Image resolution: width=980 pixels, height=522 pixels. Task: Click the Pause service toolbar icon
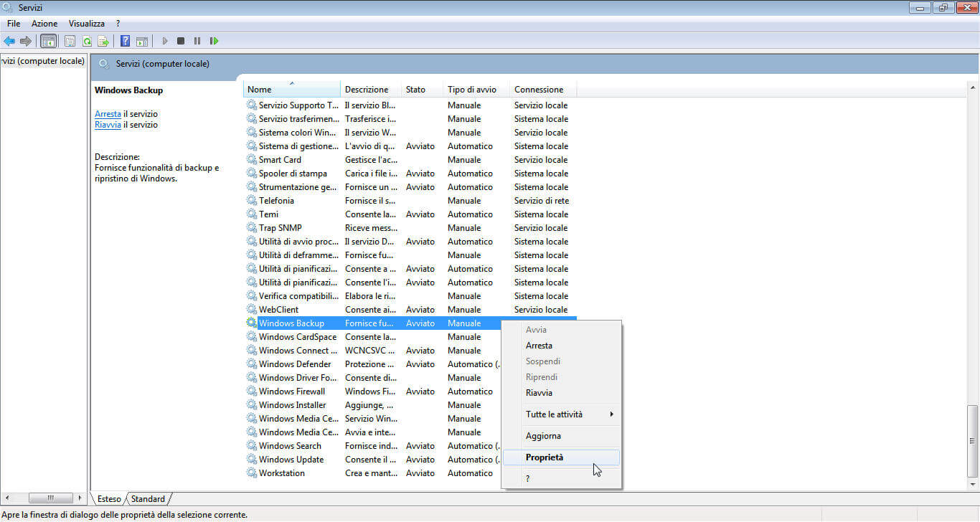pos(197,41)
